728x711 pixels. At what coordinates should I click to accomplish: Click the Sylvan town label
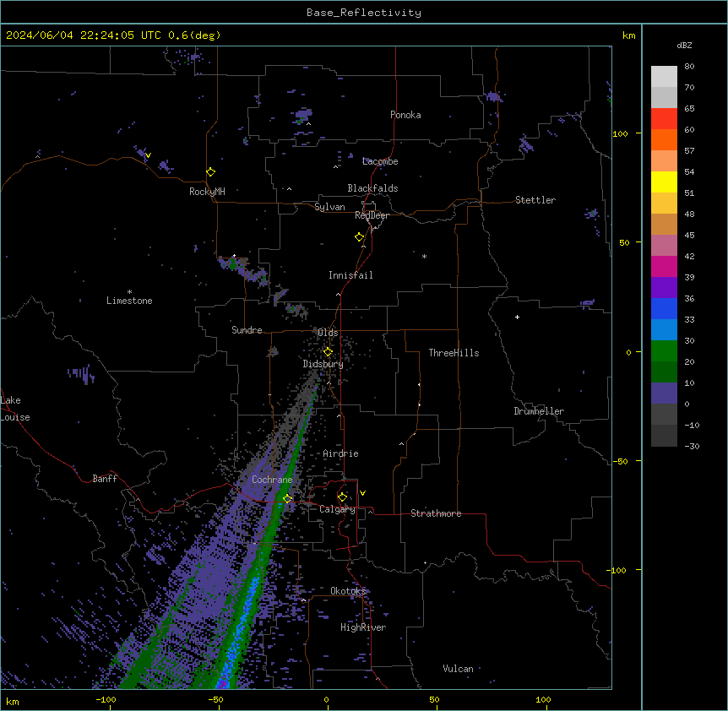point(329,207)
